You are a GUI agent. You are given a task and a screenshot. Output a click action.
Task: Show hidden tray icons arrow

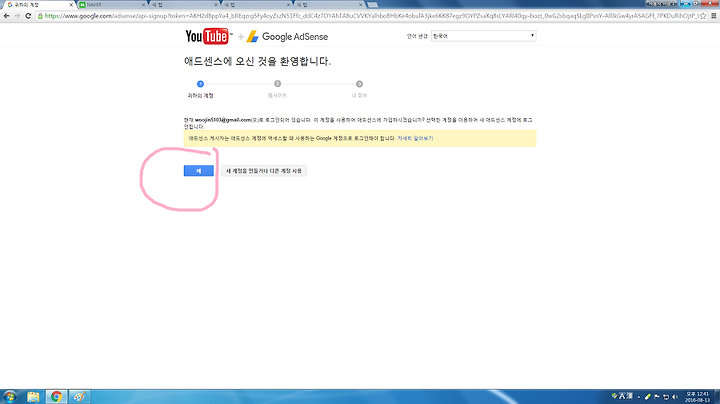[x=639, y=397]
